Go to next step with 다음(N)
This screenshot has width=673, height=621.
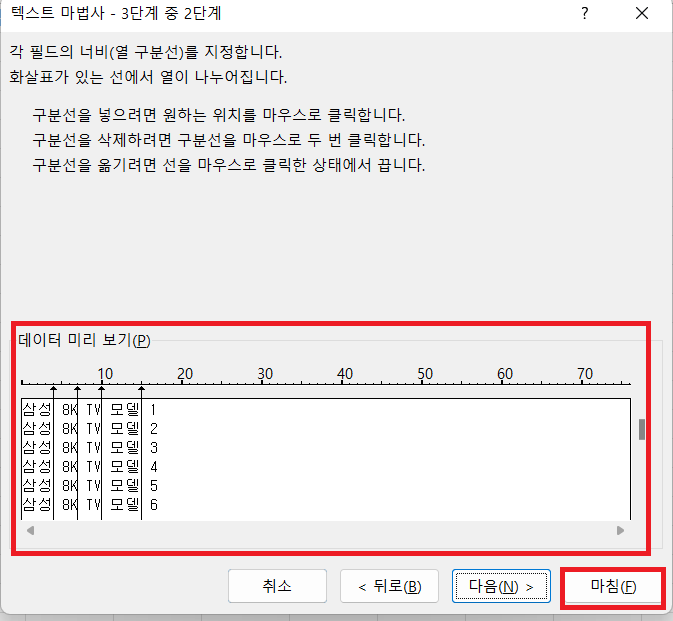click(x=501, y=586)
